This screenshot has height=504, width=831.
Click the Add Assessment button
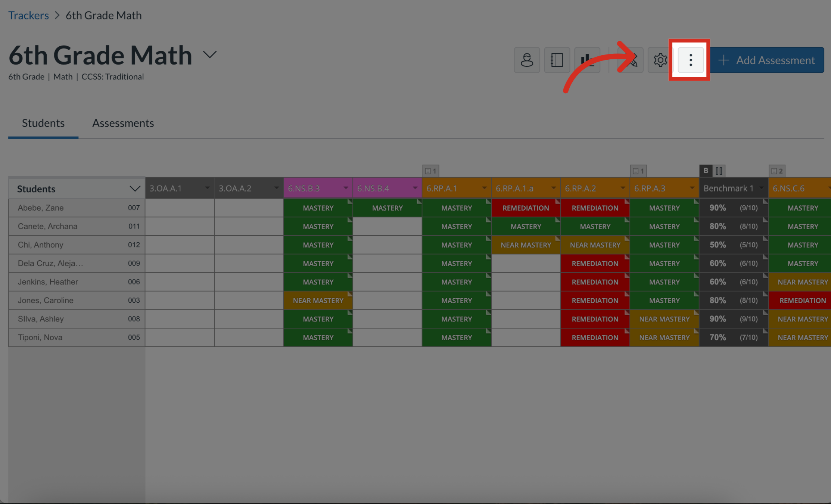(767, 60)
